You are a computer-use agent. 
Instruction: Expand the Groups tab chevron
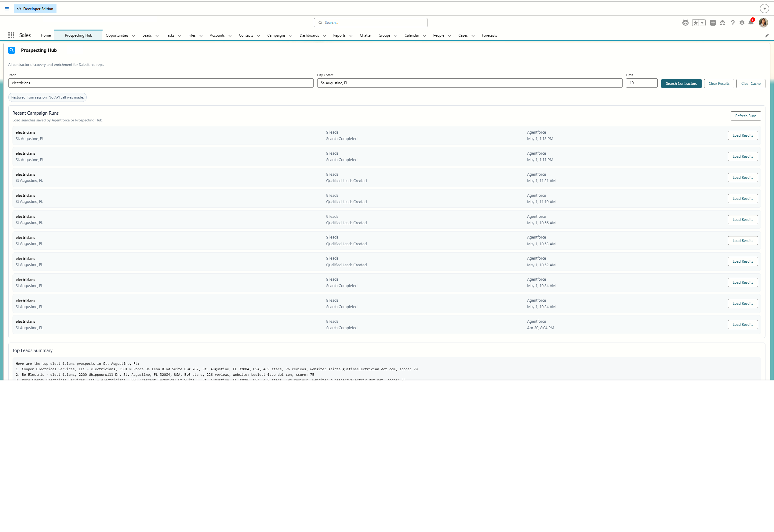pyautogui.click(x=396, y=36)
